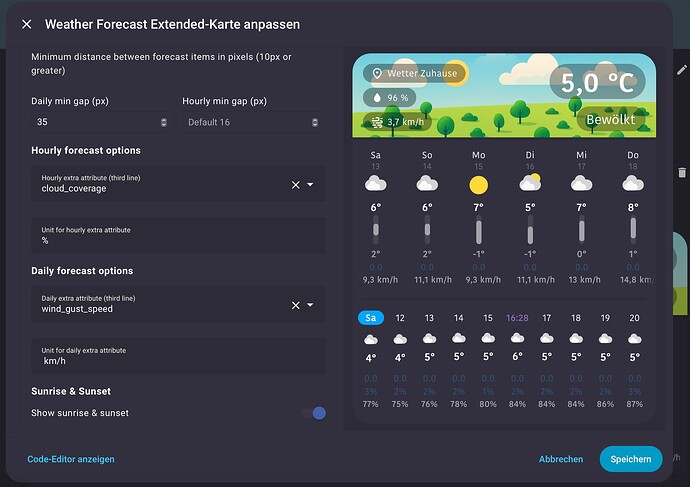This screenshot has height=487, width=690.
Task: Click the Hourly min gap stepper arrows
Action: (x=315, y=122)
